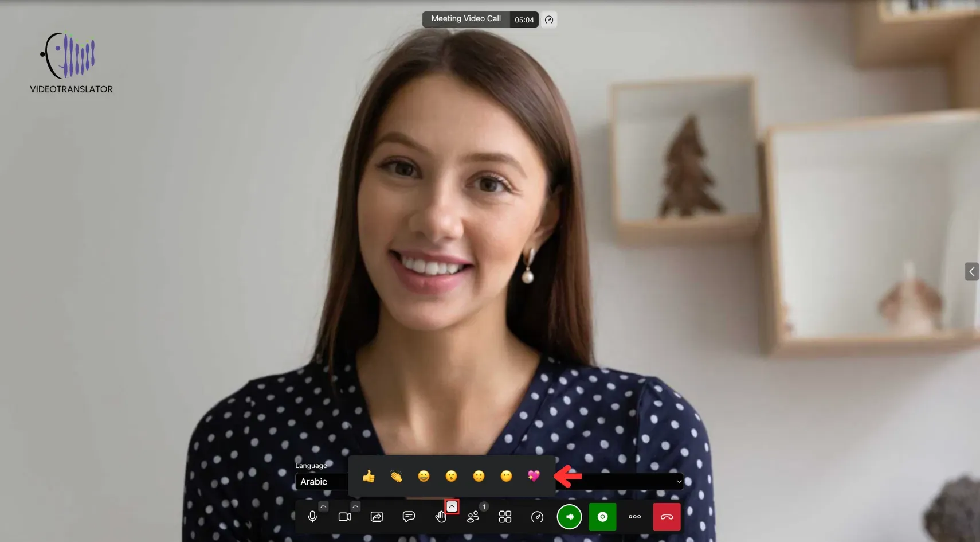The width and height of the screenshot is (980, 542).
Task: Open the participants list
Action: click(473, 517)
